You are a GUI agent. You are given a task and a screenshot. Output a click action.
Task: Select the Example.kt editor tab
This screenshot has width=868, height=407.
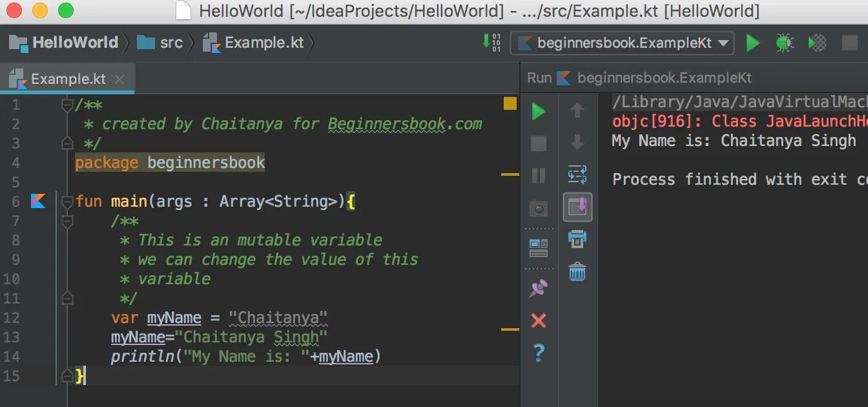68,79
